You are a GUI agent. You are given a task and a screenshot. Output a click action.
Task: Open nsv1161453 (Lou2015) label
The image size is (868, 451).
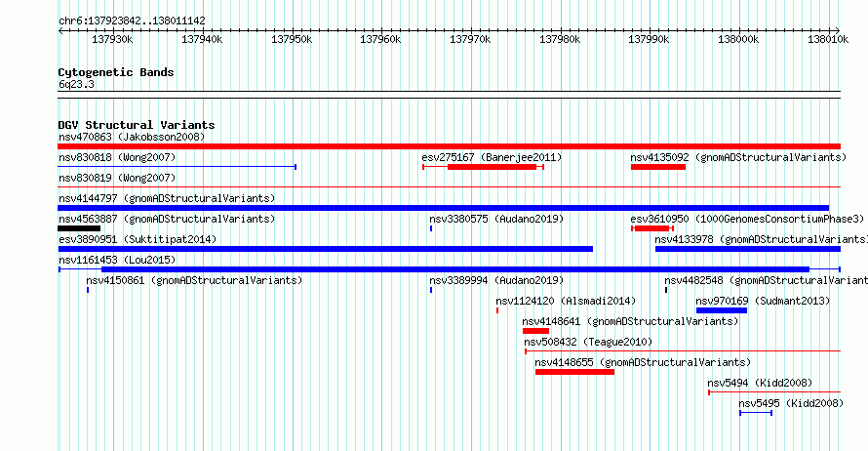pyautogui.click(x=117, y=260)
